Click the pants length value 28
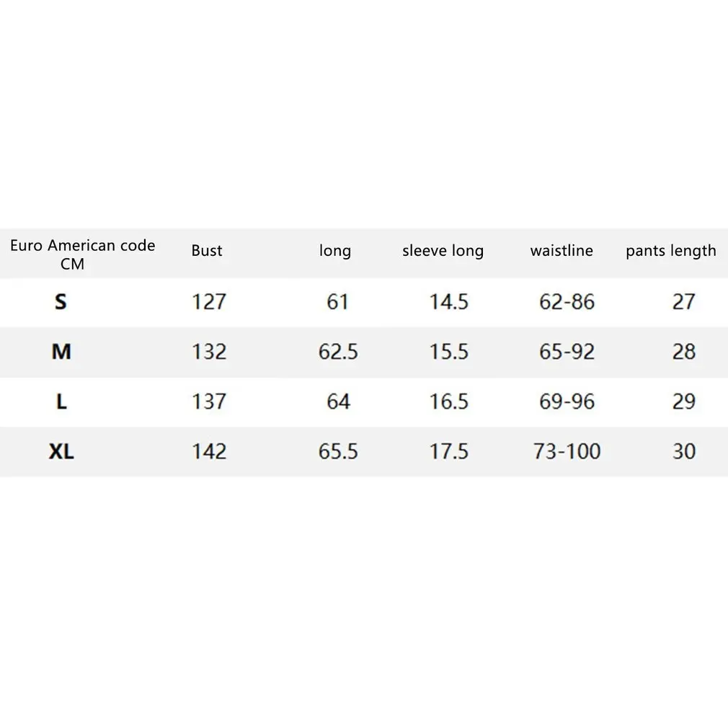This screenshot has width=728, height=728. [684, 352]
